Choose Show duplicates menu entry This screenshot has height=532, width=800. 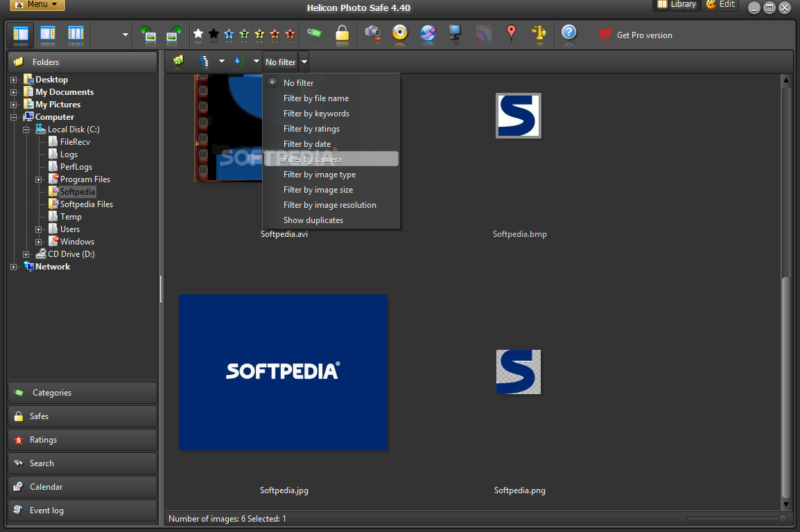[x=331, y=220]
